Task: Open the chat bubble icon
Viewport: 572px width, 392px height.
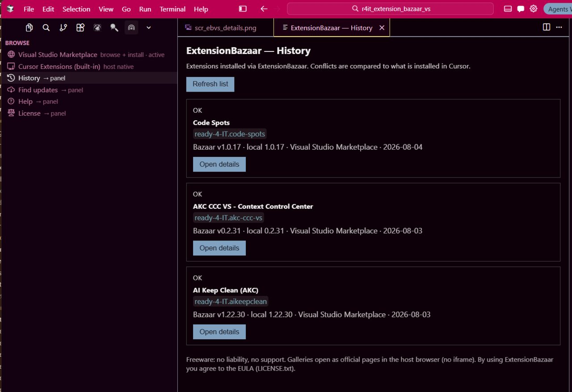Action: pyautogui.click(x=521, y=8)
